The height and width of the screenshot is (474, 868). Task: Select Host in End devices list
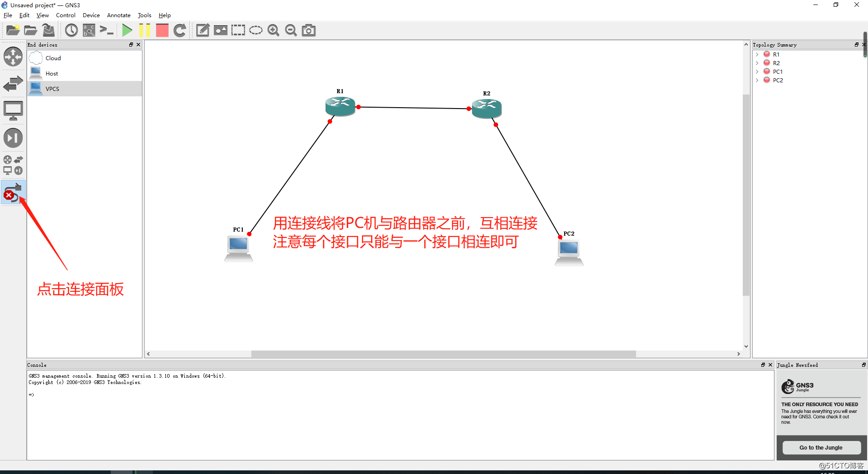[85, 73]
